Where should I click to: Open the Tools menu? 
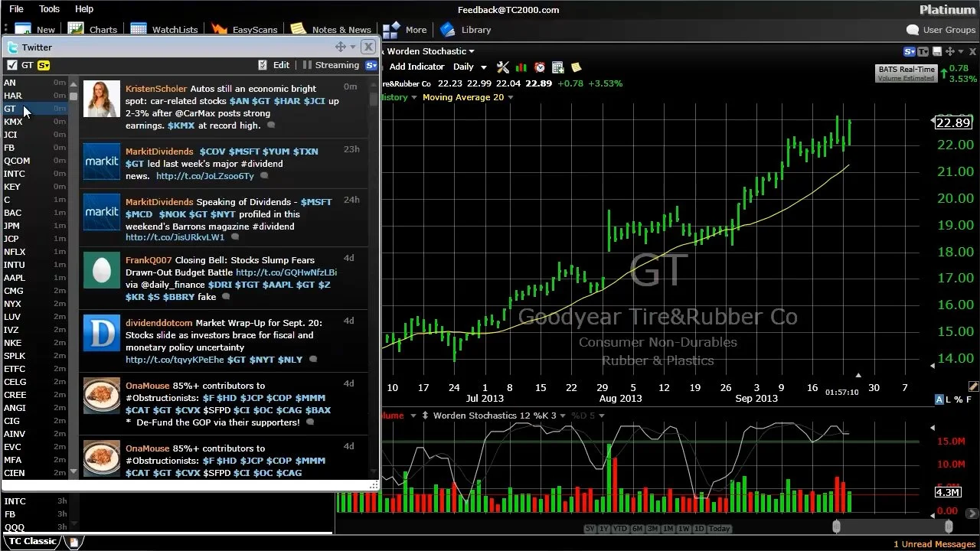coord(49,9)
